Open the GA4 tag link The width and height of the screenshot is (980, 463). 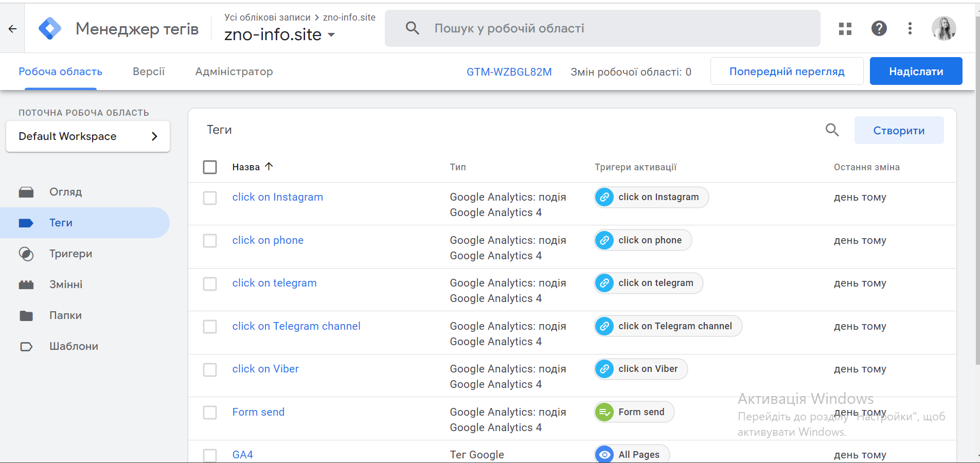click(243, 455)
